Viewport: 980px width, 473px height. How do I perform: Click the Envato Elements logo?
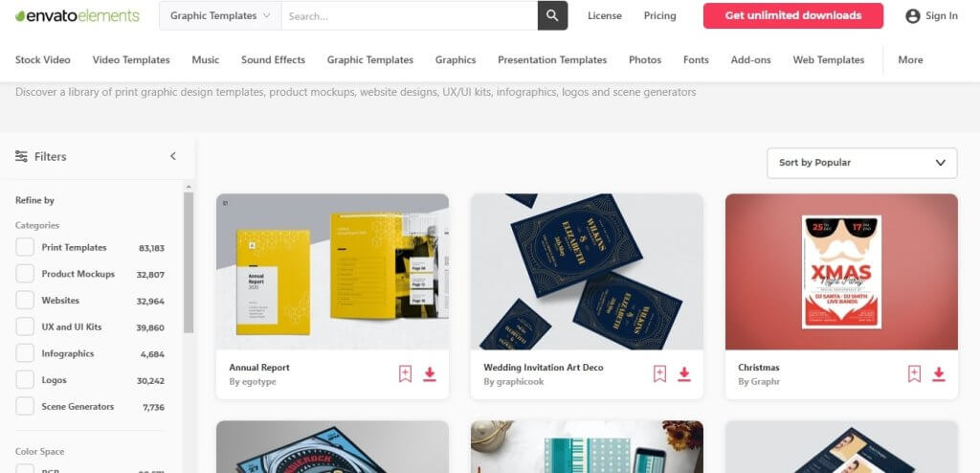[78, 16]
